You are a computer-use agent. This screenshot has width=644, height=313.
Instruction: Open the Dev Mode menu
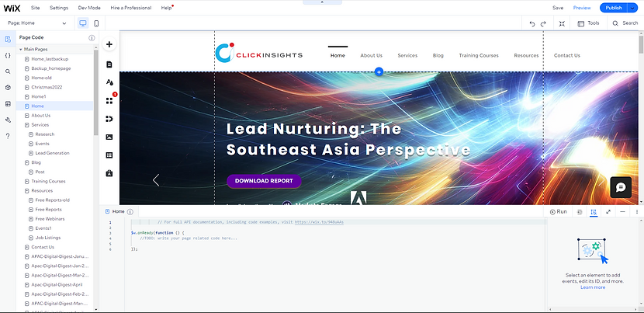89,8
